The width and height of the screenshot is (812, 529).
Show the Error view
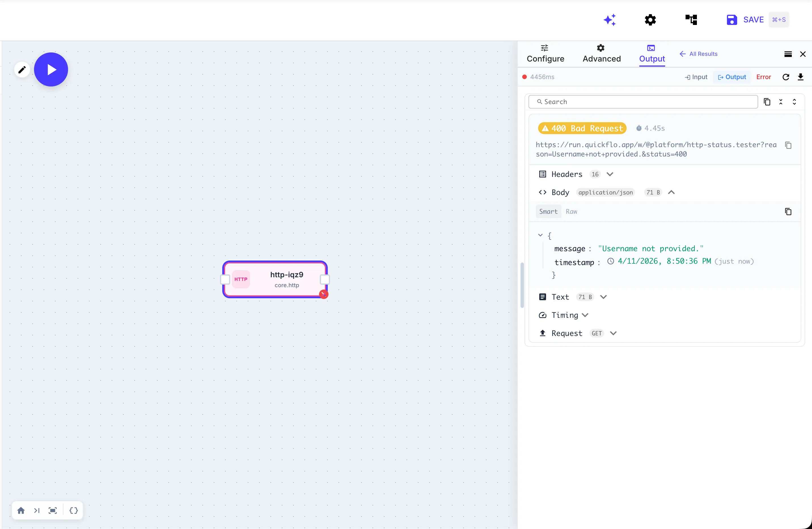coord(764,77)
